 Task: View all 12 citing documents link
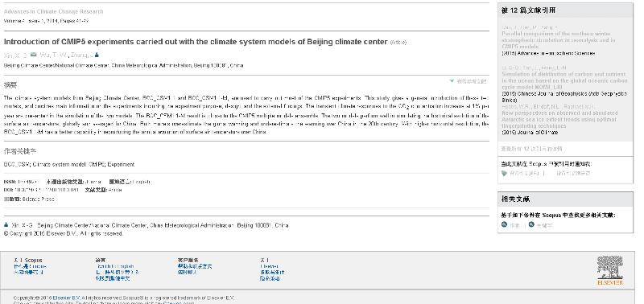[x=532, y=149]
